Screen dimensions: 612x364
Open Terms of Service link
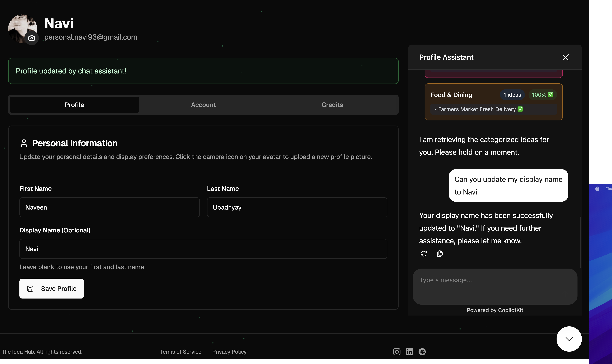(x=180, y=352)
